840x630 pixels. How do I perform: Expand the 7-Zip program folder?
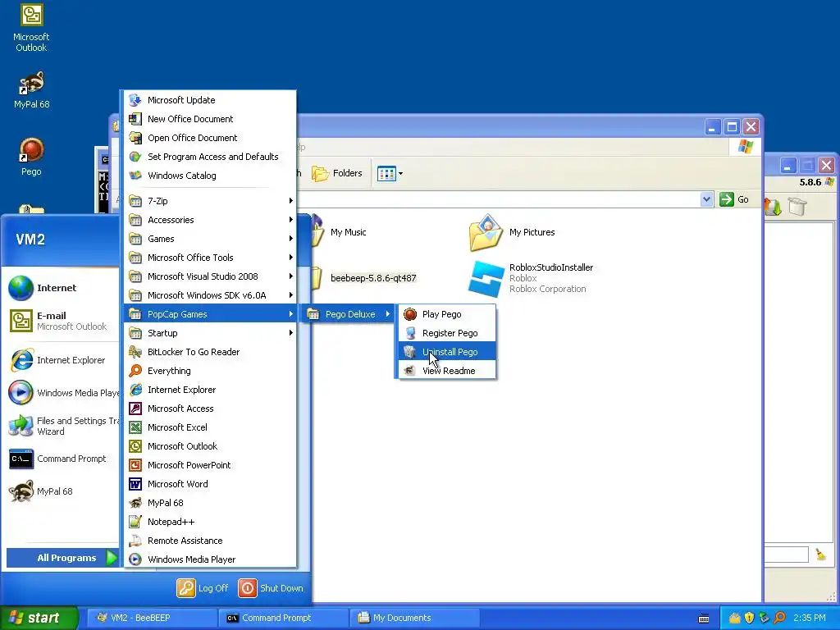coord(210,201)
